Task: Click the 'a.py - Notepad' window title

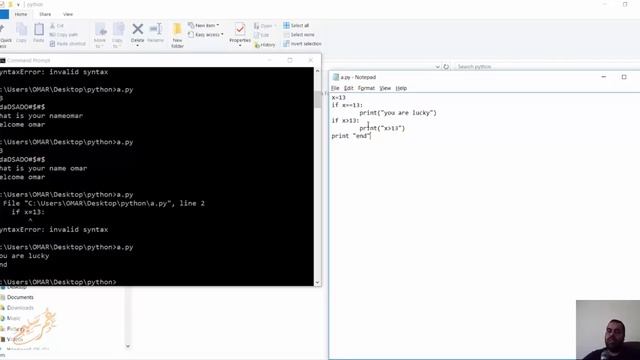Action: [x=358, y=77]
